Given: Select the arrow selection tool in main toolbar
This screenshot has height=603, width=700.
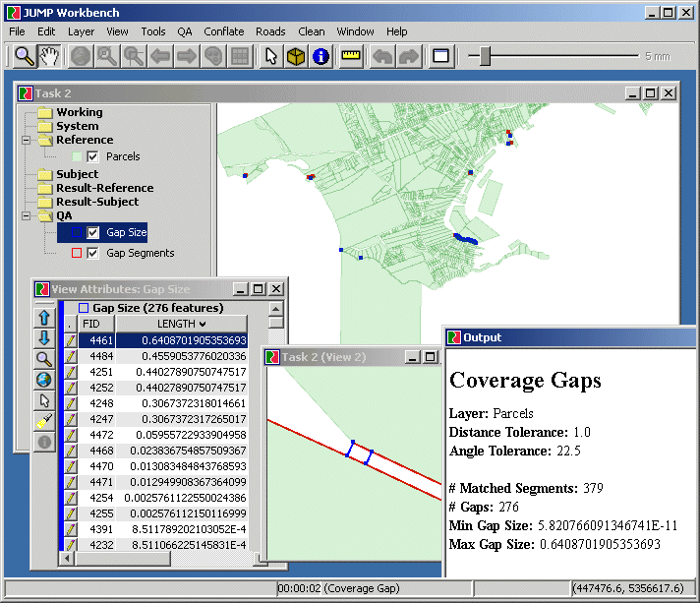Looking at the screenshot, I should [271, 56].
